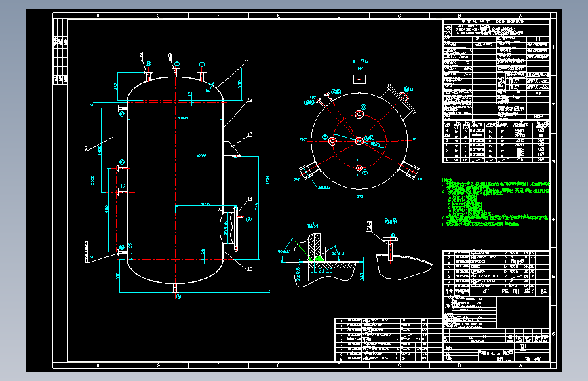Click the 20±2 angle in weld detail

[338, 254]
